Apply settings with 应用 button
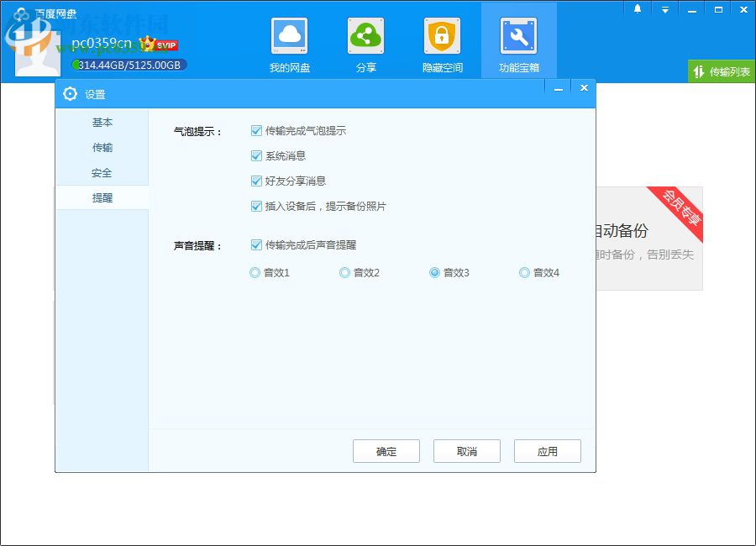 pyautogui.click(x=548, y=451)
